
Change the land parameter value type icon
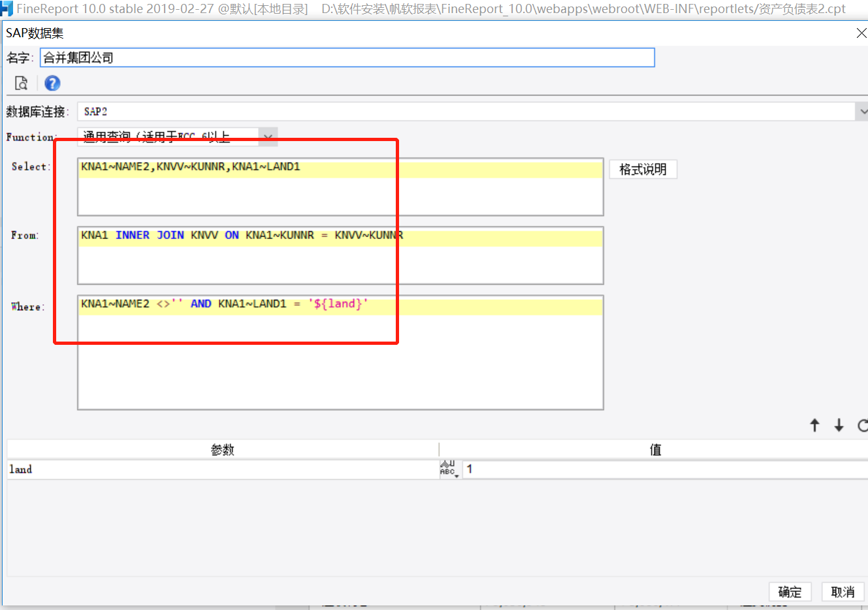(449, 469)
